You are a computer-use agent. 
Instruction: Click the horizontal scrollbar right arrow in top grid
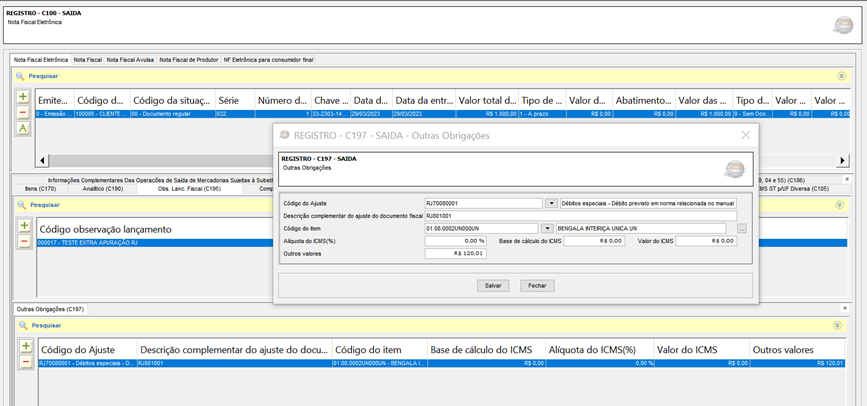pos(842,160)
